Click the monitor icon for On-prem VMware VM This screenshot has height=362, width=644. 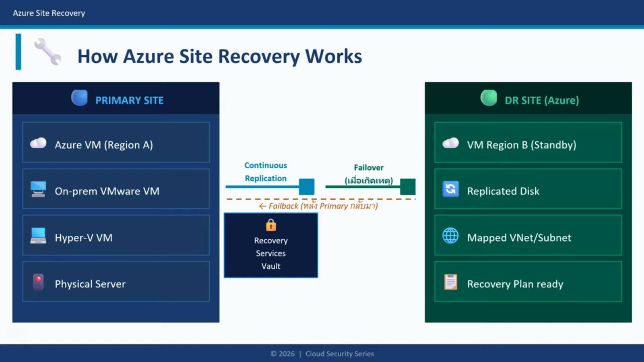tap(38, 189)
